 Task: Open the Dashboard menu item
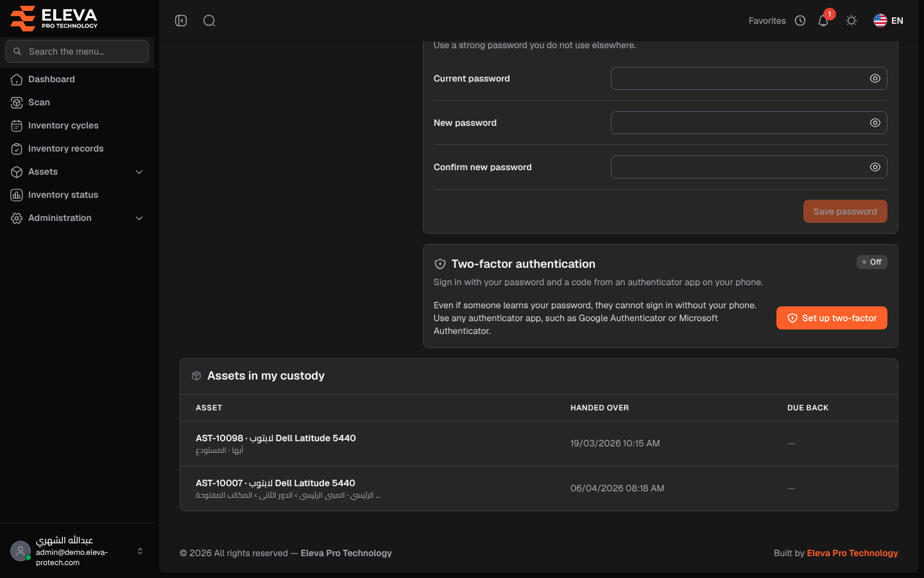click(77, 79)
